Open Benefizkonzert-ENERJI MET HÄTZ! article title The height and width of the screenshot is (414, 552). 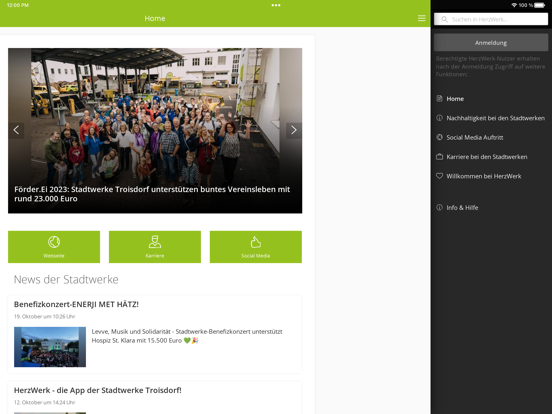point(76,305)
